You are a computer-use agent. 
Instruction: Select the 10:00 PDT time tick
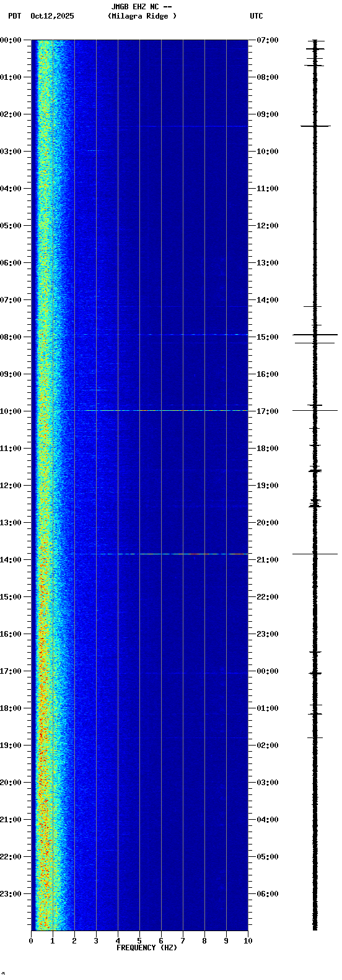(11, 411)
